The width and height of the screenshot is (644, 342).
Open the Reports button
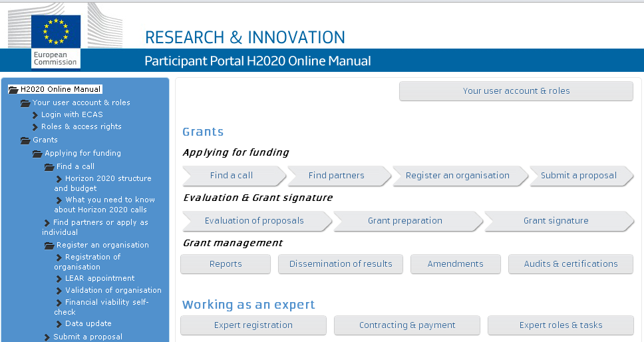click(226, 264)
